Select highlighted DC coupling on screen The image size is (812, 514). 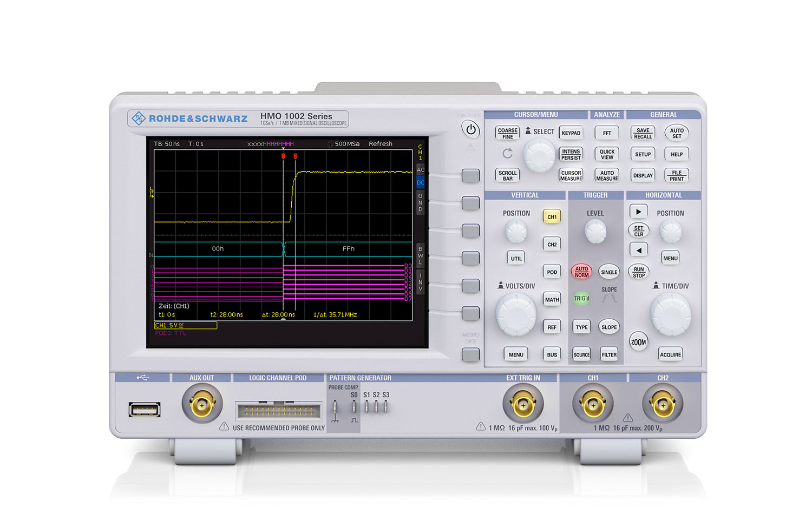(x=421, y=183)
